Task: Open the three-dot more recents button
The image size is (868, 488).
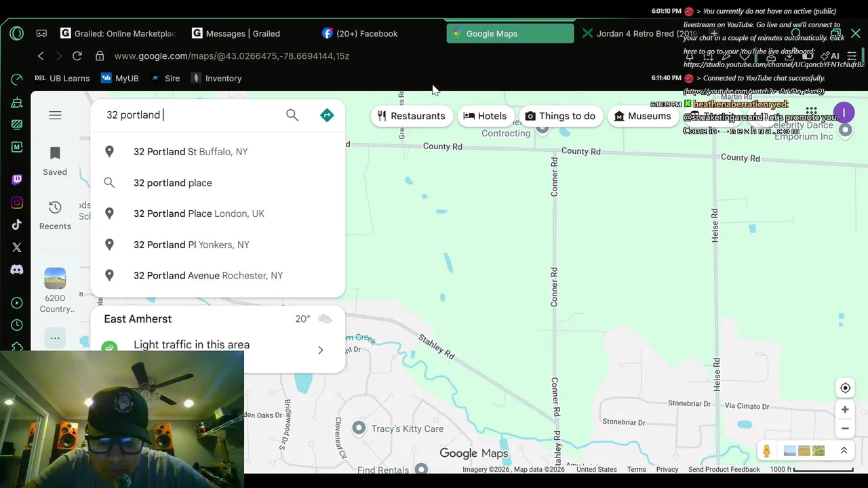Action: 55,338
